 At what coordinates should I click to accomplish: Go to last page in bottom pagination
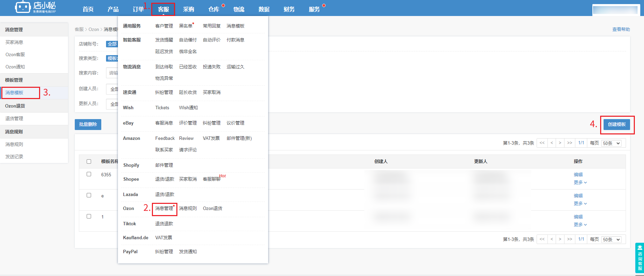(x=570, y=239)
